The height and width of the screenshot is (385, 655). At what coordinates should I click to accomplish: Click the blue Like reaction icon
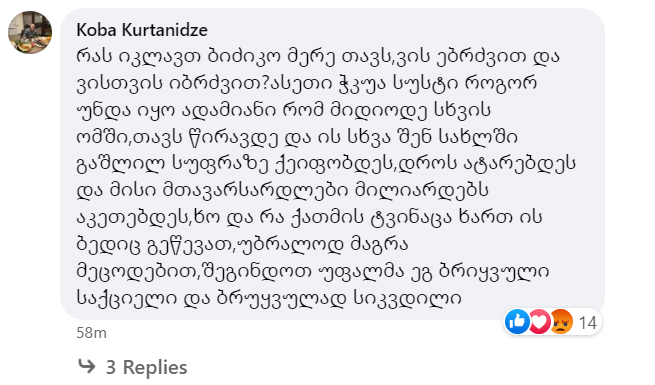pos(517,322)
